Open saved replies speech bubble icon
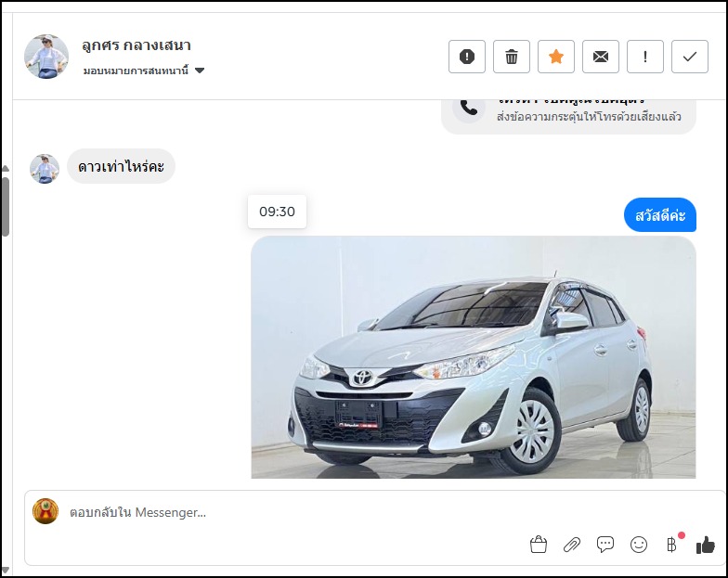Viewport: 728px width, 578px height. [605, 544]
